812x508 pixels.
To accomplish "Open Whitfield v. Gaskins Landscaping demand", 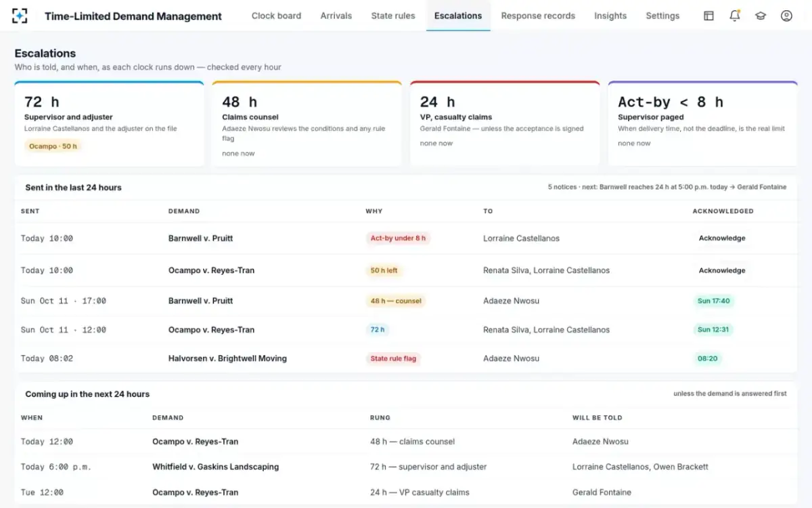I will [215, 467].
